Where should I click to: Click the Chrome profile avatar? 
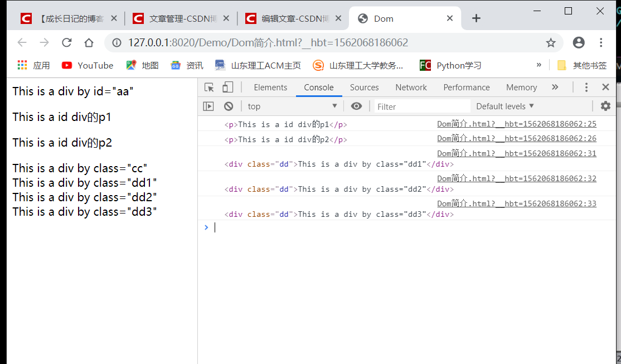point(578,42)
